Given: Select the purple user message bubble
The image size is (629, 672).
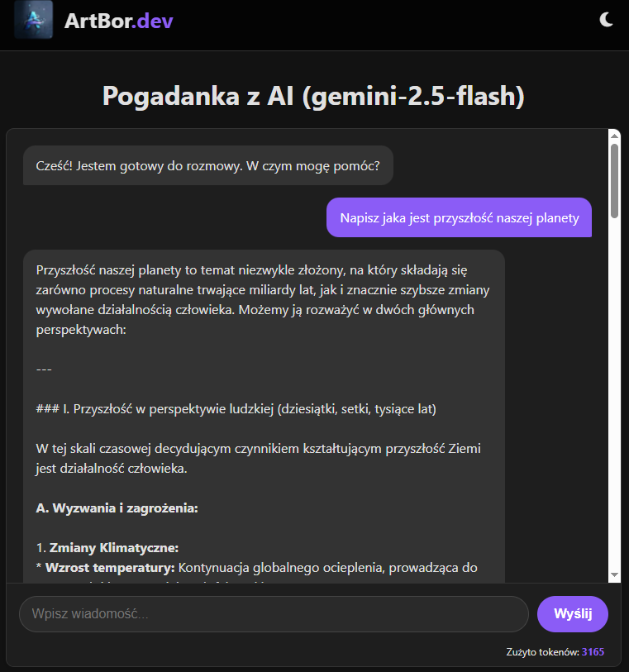Looking at the screenshot, I should pyautogui.click(x=459, y=217).
